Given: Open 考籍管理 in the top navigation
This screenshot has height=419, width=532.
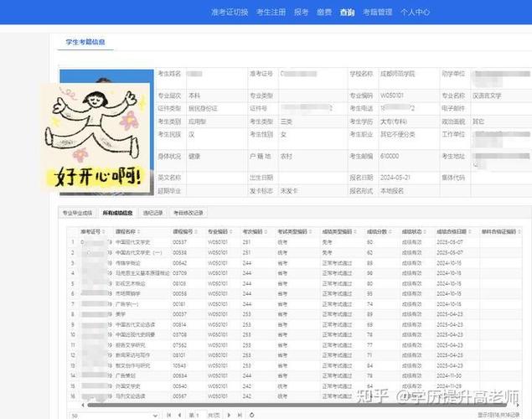Looking at the screenshot, I should [377, 13].
